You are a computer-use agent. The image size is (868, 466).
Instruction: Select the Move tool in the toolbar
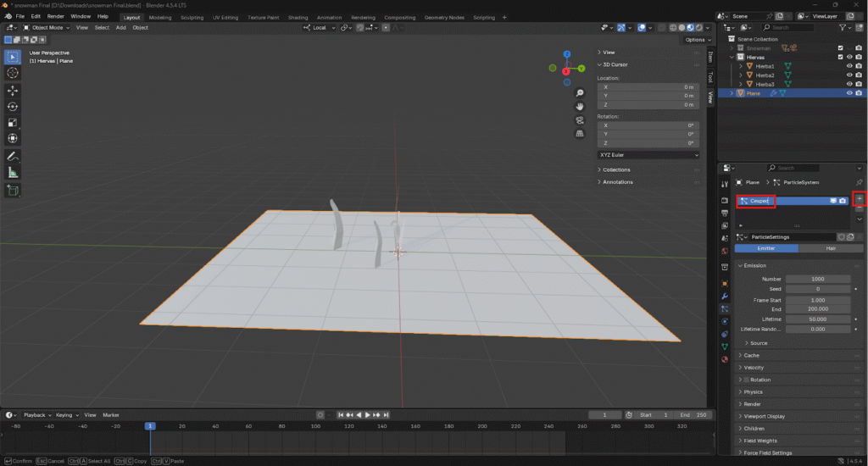point(13,90)
